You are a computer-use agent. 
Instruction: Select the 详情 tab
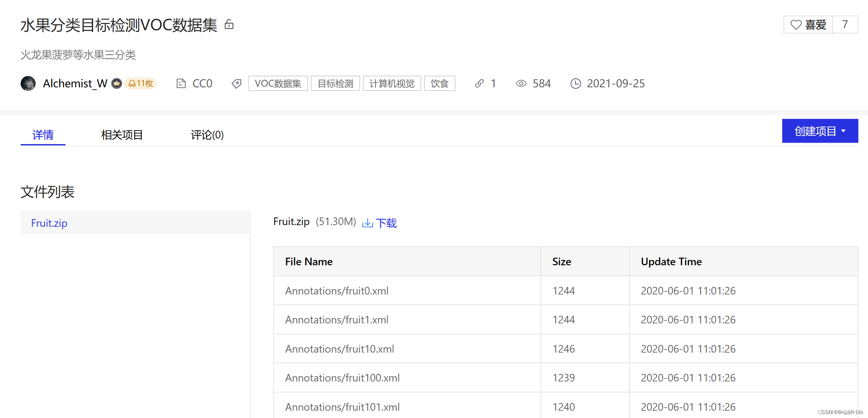[43, 134]
